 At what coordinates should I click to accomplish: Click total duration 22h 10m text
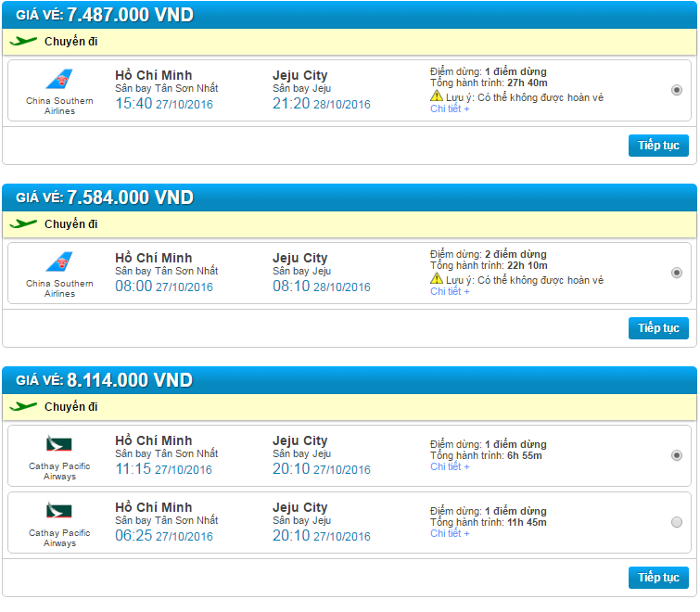(x=528, y=265)
